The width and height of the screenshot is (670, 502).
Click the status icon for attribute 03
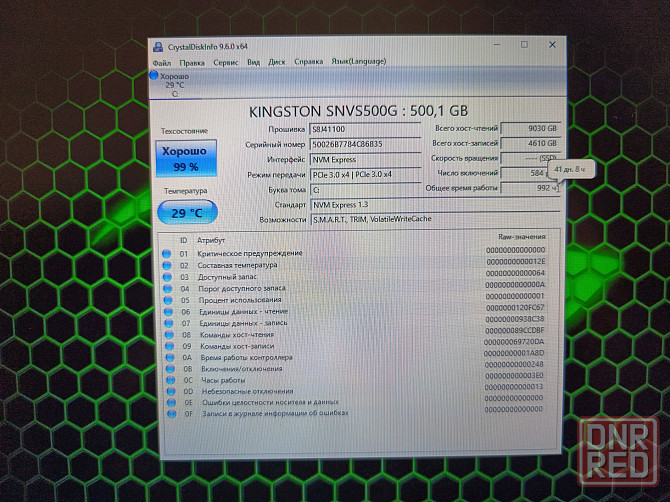click(x=168, y=277)
